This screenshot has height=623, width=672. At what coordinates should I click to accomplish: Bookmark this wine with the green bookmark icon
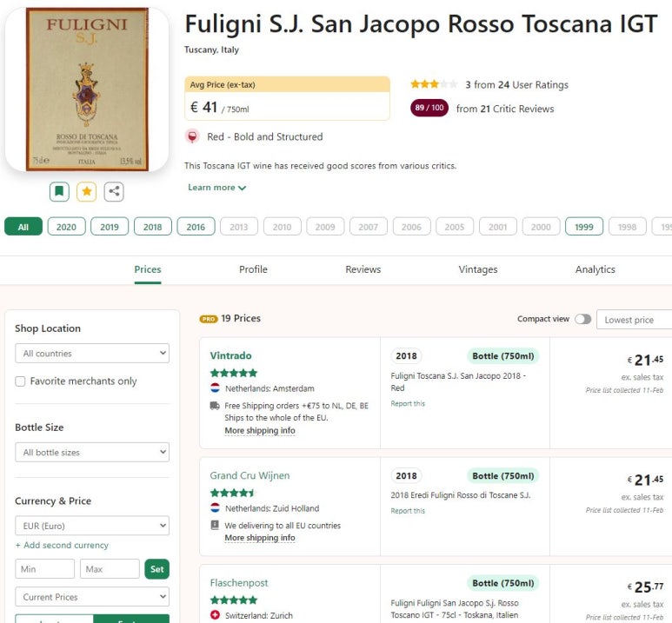click(59, 191)
